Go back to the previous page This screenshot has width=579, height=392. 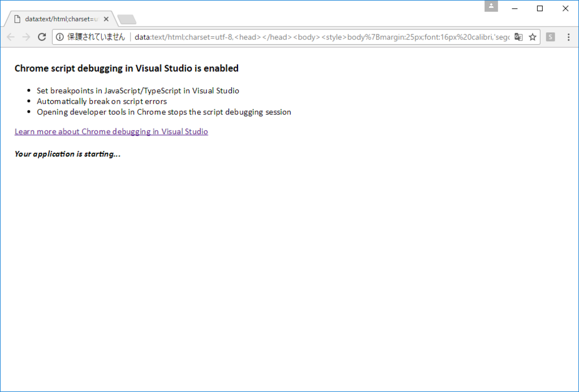coord(11,37)
